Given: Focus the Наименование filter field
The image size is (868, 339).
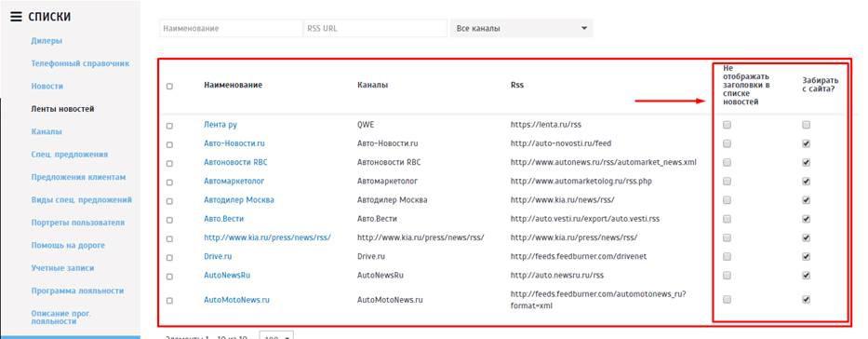Looking at the screenshot, I should 231,28.
